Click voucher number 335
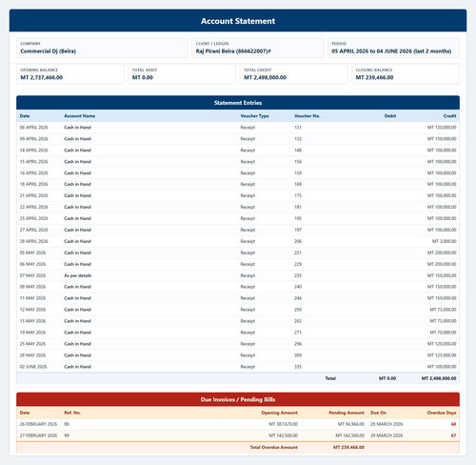 coord(298,367)
